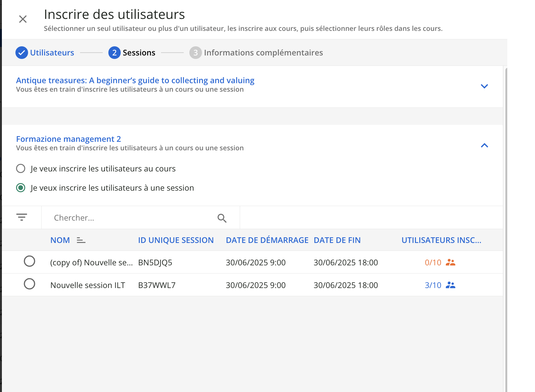Collapse the Formazione management 2 section
This screenshot has height=392, width=535.
[484, 145]
